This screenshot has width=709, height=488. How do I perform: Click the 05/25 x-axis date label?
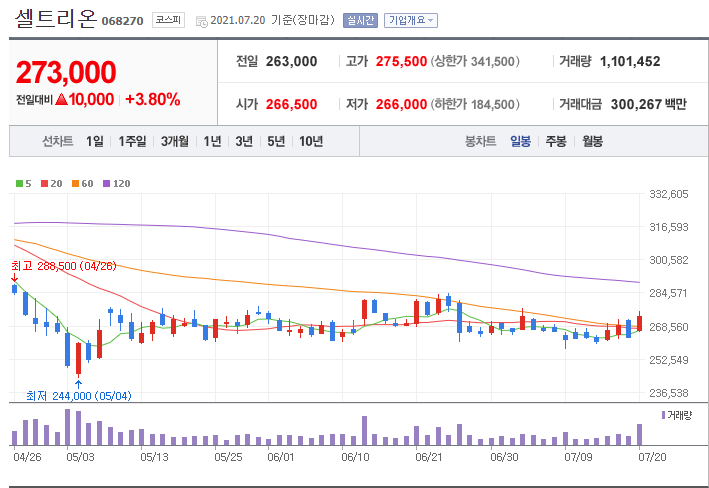[x=228, y=457]
